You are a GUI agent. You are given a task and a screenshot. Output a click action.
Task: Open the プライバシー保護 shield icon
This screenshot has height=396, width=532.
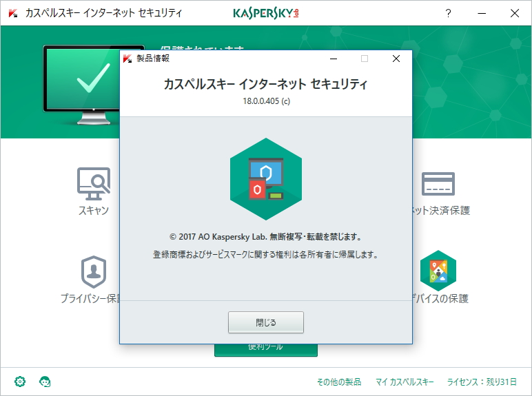click(94, 272)
